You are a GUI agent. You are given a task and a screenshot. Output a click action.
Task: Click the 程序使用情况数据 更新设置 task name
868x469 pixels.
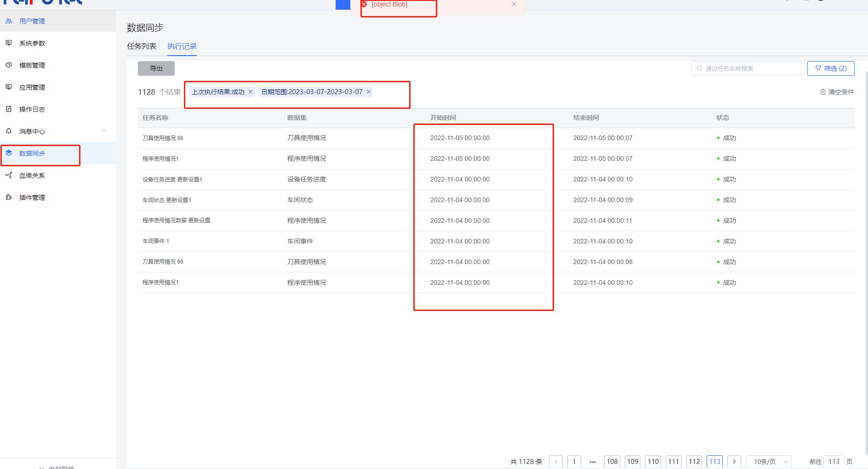[x=177, y=220]
